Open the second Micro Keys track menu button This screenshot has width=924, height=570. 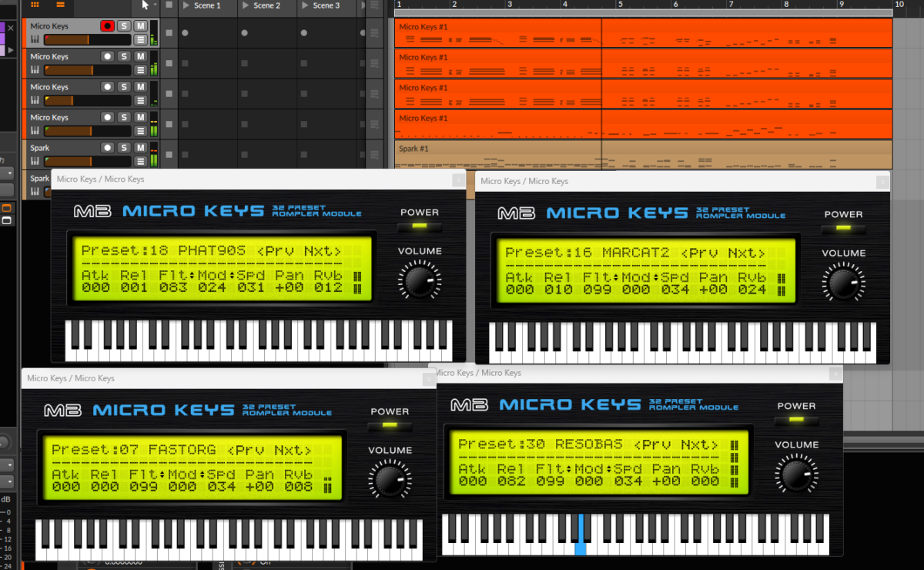[x=140, y=70]
